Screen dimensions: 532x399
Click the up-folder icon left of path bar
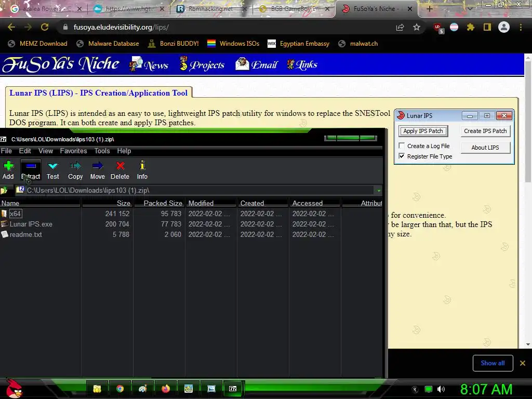point(4,190)
